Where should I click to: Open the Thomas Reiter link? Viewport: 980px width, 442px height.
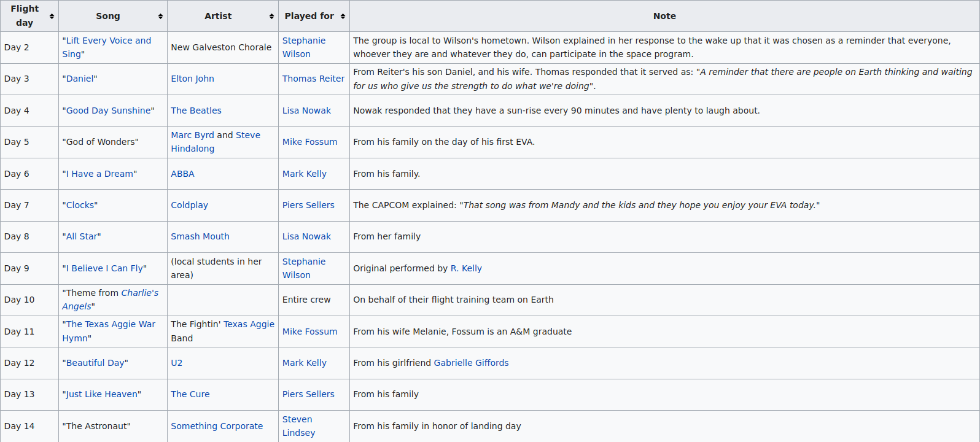313,79
